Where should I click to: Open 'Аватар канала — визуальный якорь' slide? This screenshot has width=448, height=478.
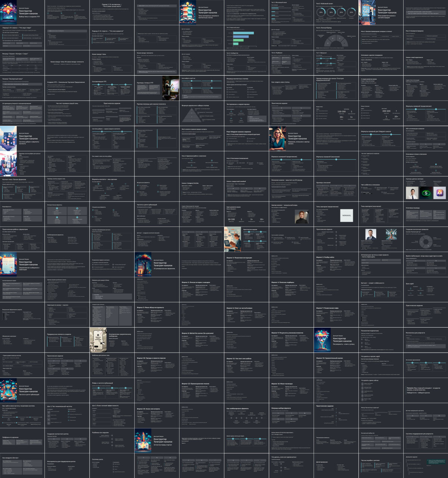pyautogui.click(x=291, y=214)
